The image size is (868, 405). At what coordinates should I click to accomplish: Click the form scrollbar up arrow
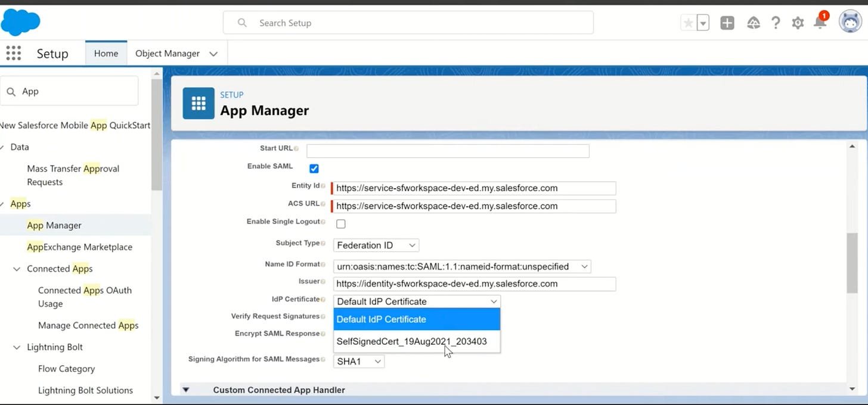coord(852,146)
